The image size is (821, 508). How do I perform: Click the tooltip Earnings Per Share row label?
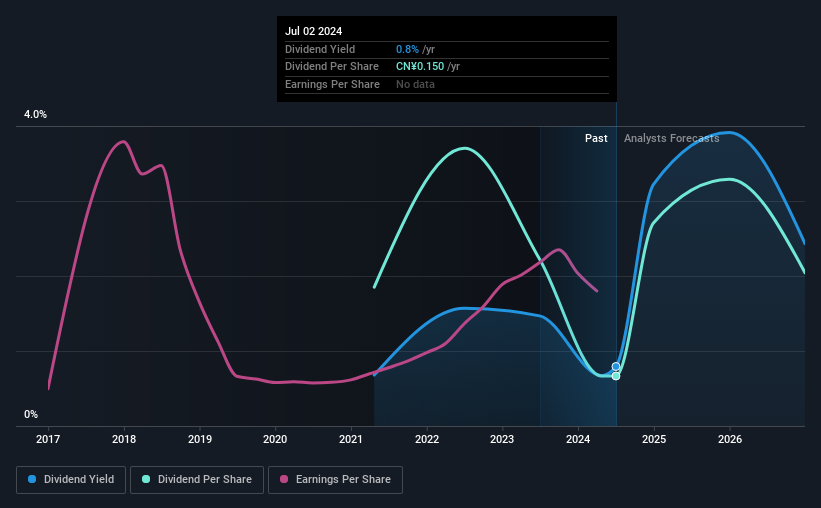pos(332,84)
